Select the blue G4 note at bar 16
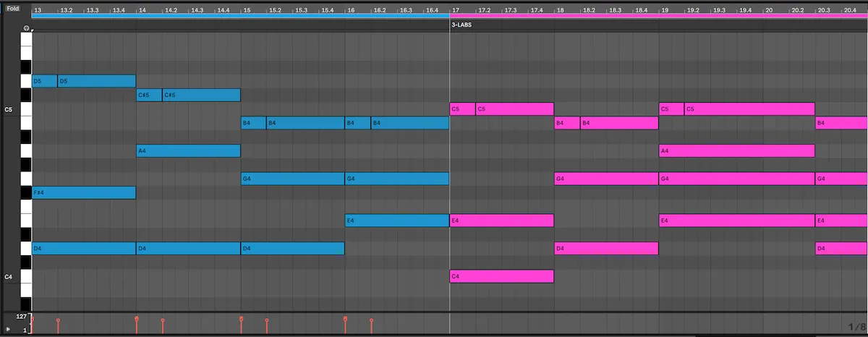868x337 pixels. pyautogui.click(x=397, y=179)
